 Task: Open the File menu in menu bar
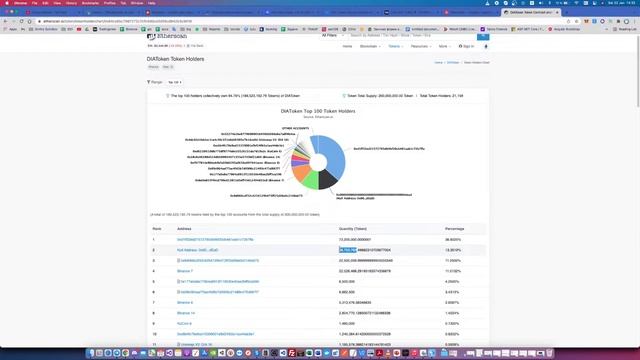(x=35, y=3)
